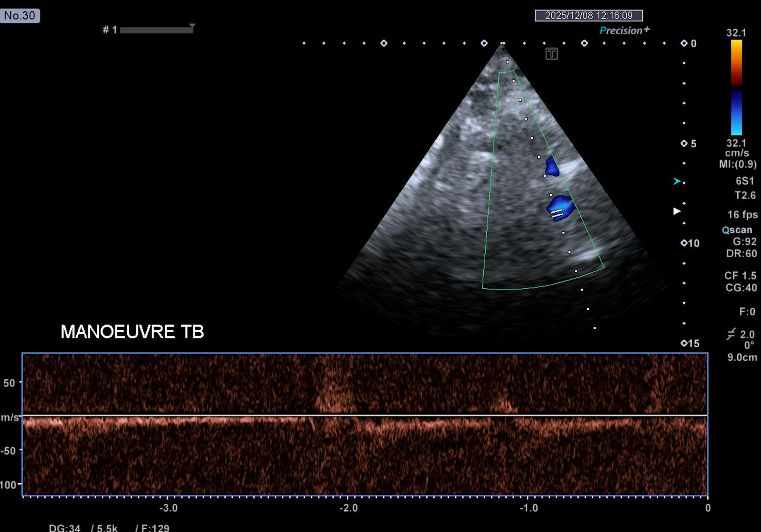
Task: Click the 0 cm depth diamond marker
Action: [x=684, y=43]
